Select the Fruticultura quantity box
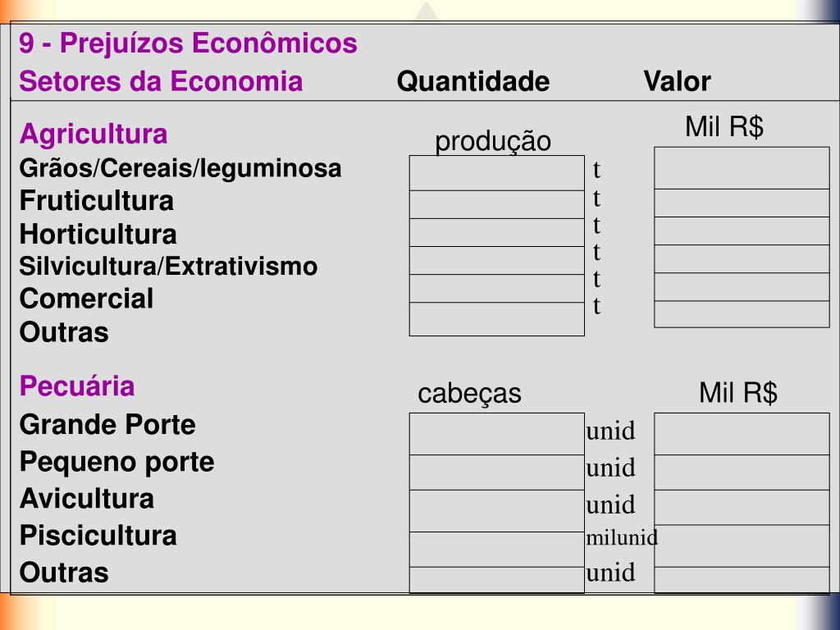This screenshot has height=630, width=840. point(496,204)
